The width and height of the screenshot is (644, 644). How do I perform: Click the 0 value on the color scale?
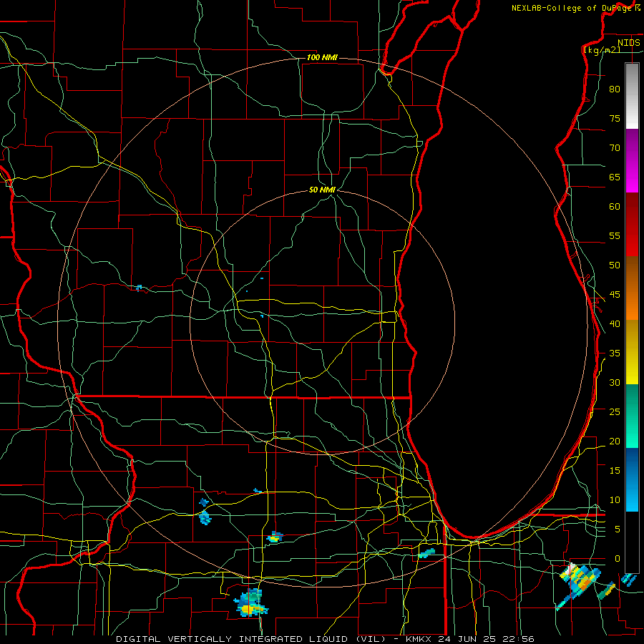618,559
